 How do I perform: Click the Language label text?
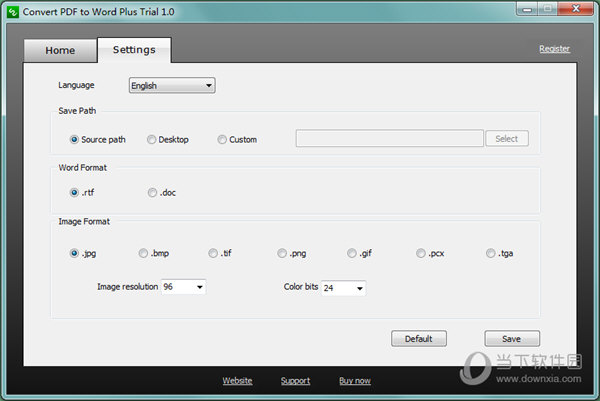point(76,85)
